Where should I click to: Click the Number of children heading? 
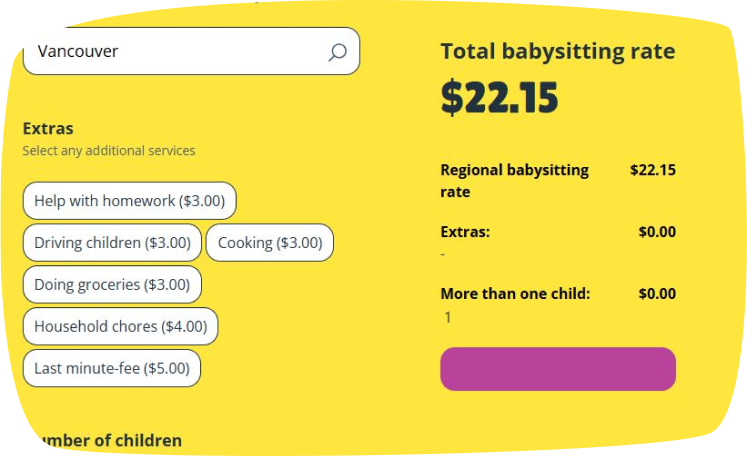pyautogui.click(x=107, y=440)
